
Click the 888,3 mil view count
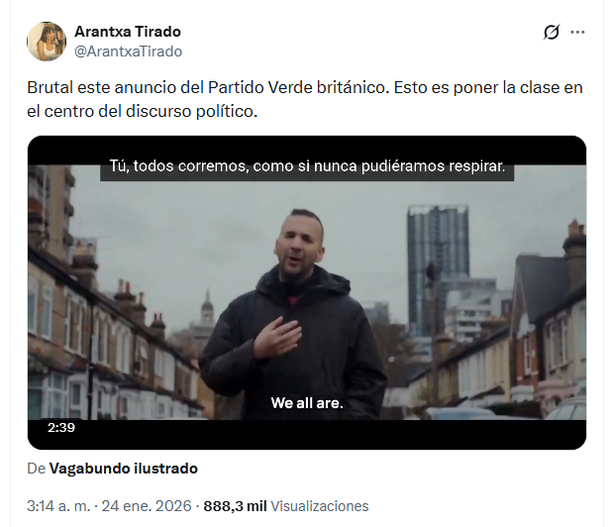(x=235, y=506)
